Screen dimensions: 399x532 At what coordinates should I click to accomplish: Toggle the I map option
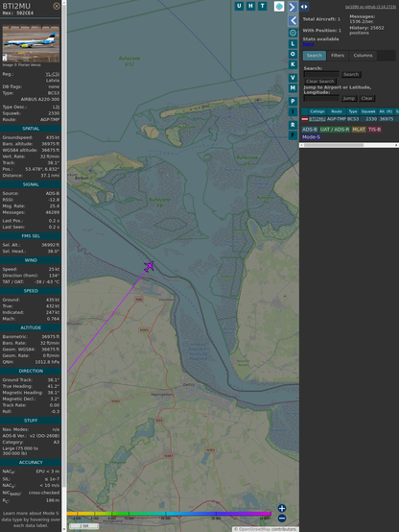tap(293, 111)
